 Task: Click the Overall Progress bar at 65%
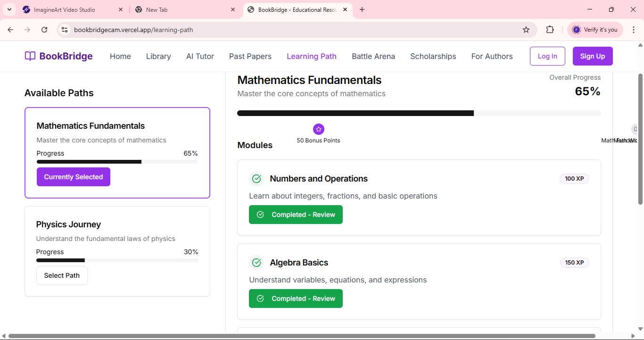[419, 113]
